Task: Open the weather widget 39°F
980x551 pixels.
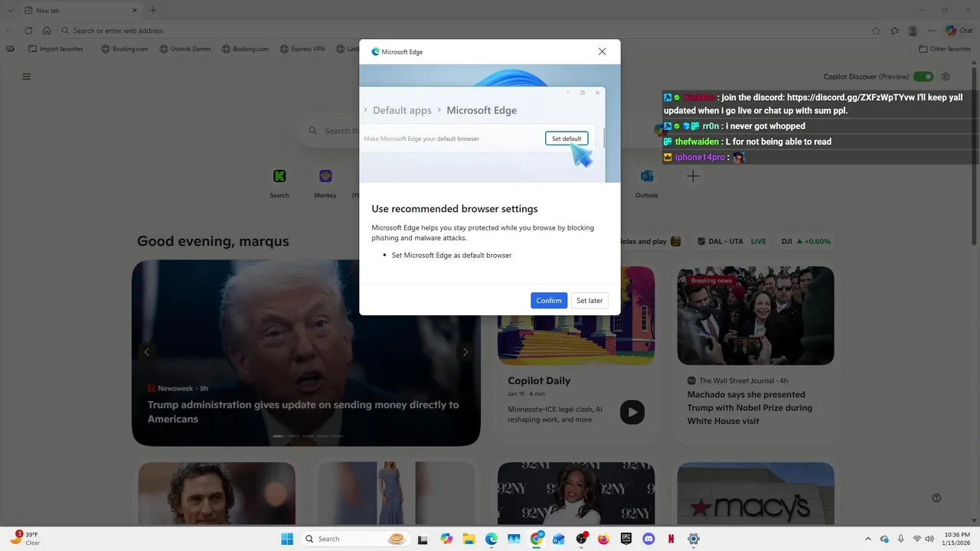Action: click(25, 539)
